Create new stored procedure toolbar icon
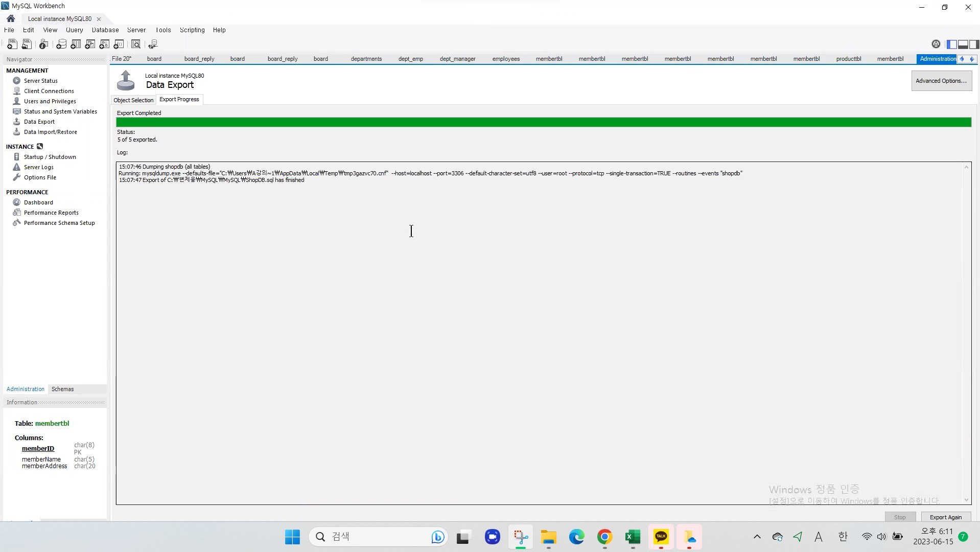This screenshot has height=552, width=980. (x=104, y=44)
